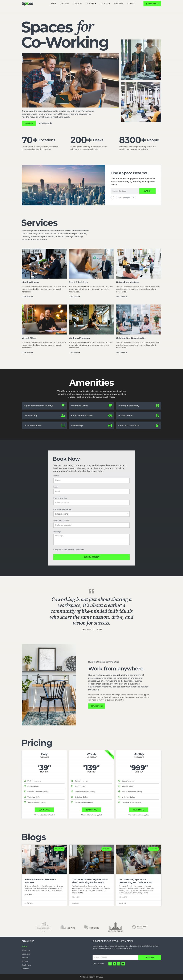The height and width of the screenshot is (980, 183).
Task: Click the coffee cup icon for Unlimited Coffee
Action: tap(110, 406)
